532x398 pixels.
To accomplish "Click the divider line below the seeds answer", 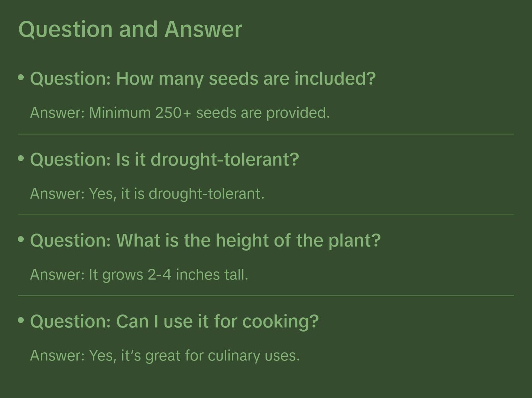I will [266, 134].
